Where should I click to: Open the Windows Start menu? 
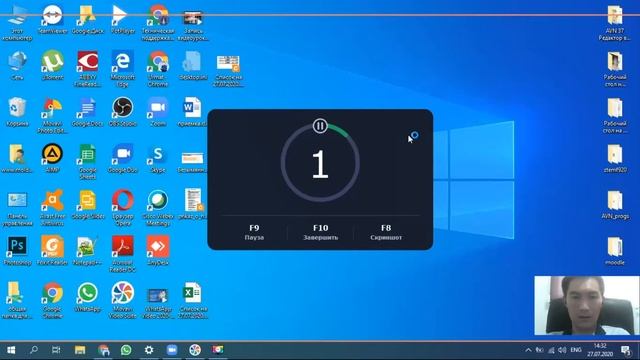coord(11,350)
